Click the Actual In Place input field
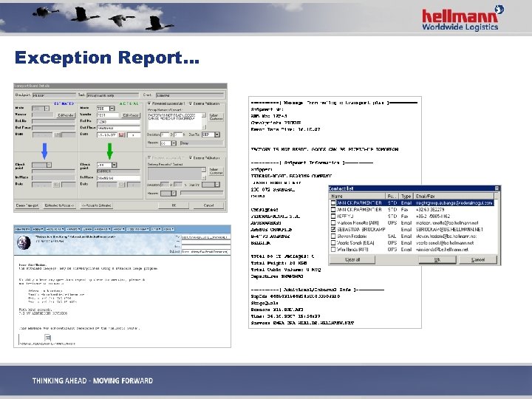Screen dimensions: 532x399 [x=118, y=178]
